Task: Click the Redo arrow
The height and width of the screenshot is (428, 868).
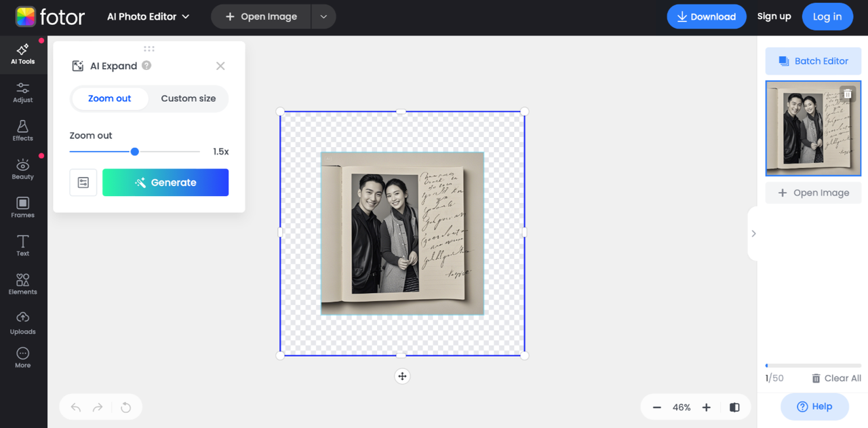Action: click(98, 408)
